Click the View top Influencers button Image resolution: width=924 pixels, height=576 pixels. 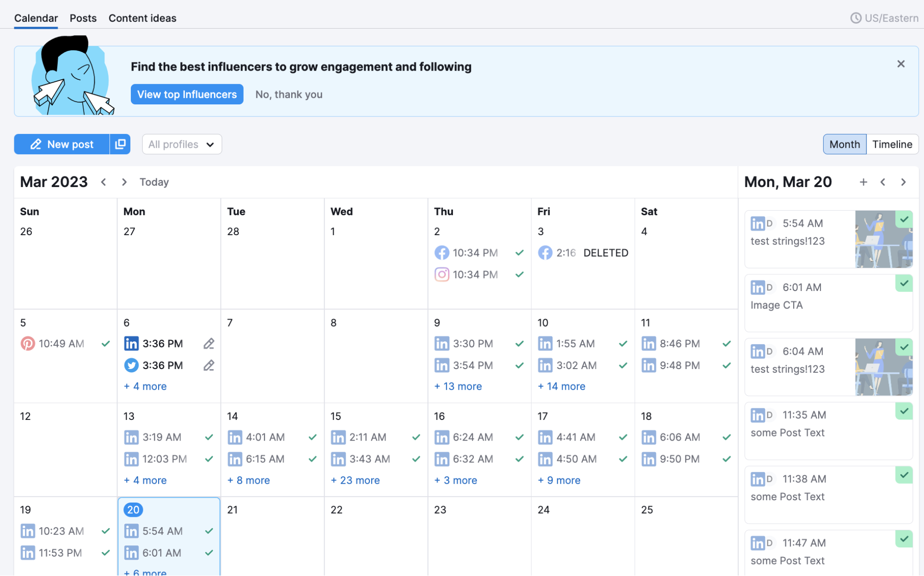pos(187,94)
